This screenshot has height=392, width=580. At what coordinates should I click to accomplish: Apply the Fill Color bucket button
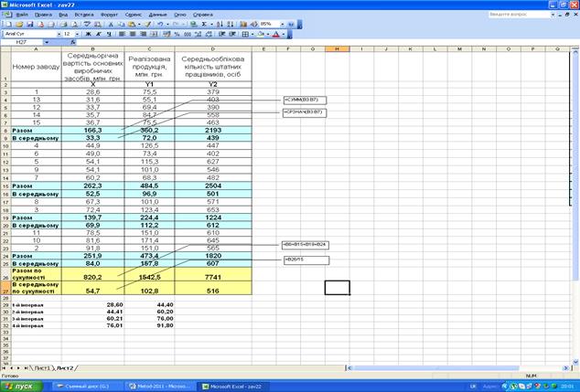pos(261,34)
